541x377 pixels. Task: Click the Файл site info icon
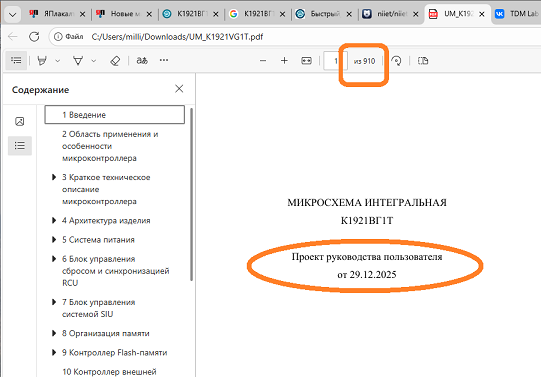(x=58, y=37)
